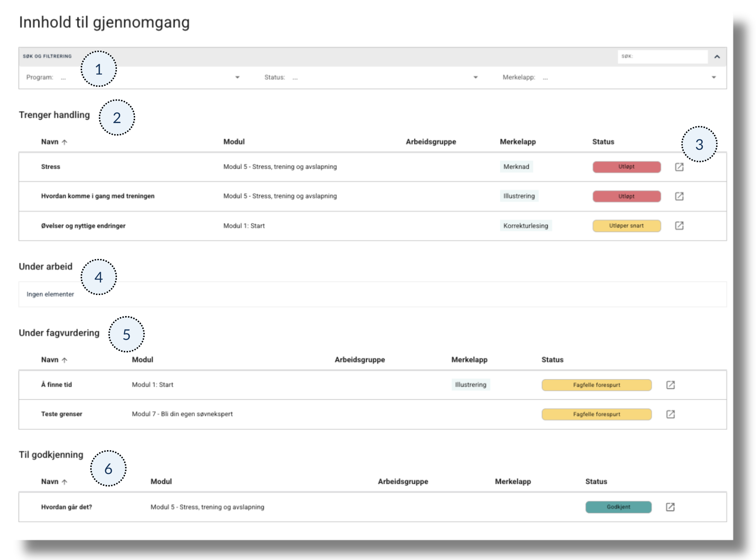Select the 'Teste grenser' row name
The width and height of the screenshot is (756, 560).
[61, 414]
